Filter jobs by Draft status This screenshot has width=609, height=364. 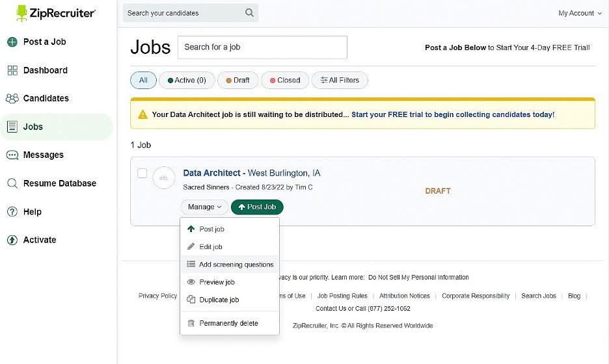pyautogui.click(x=237, y=81)
